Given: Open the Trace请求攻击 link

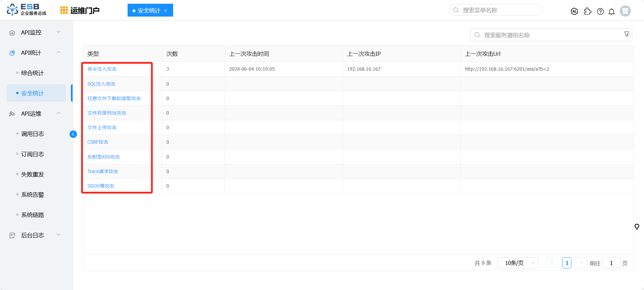Looking at the screenshot, I should click(103, 171).
